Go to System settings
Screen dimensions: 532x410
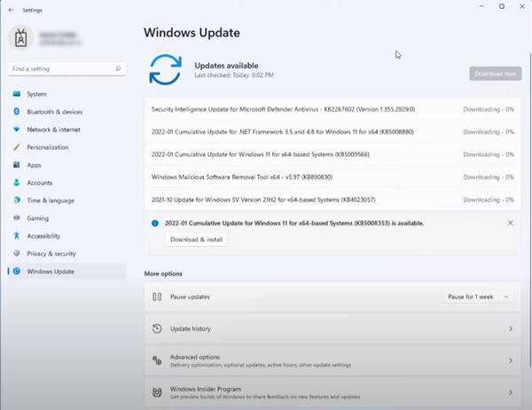(67, 94)
